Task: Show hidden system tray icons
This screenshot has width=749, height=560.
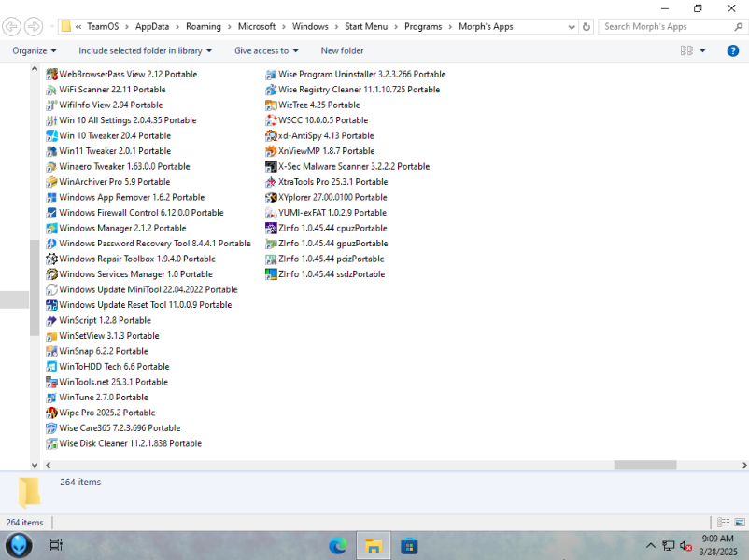Action: click(651, 545)
